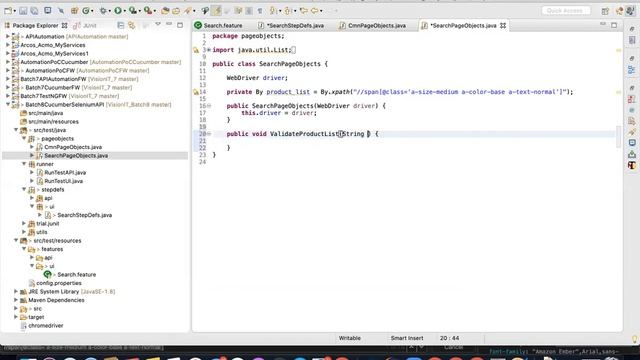Collapse the constructor fold at line 16
Screen dimensions: 640x360
pos(209,106)
